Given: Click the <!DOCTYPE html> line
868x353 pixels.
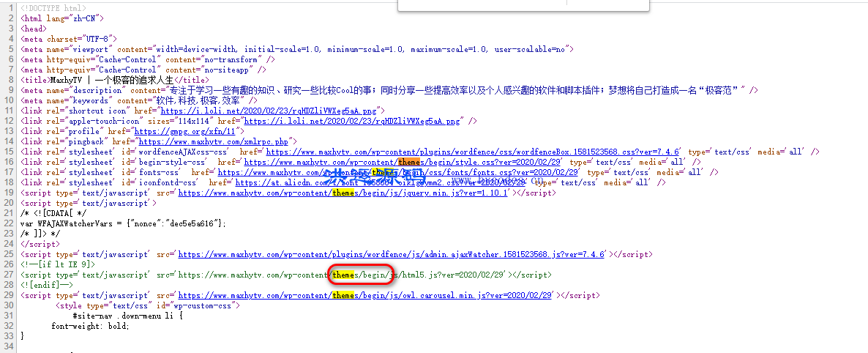Looking at the screenshot, I should point(53,8).
